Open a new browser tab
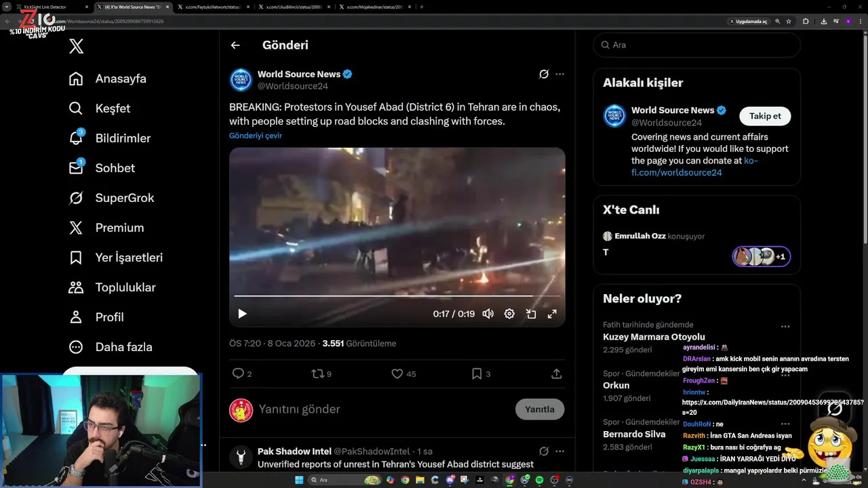 422,7
